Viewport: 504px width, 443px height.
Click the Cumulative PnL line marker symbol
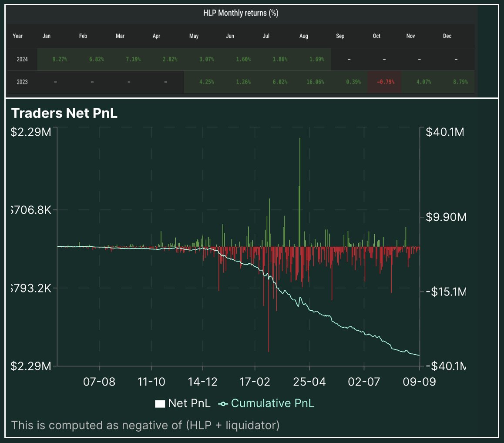click(223, 403)
